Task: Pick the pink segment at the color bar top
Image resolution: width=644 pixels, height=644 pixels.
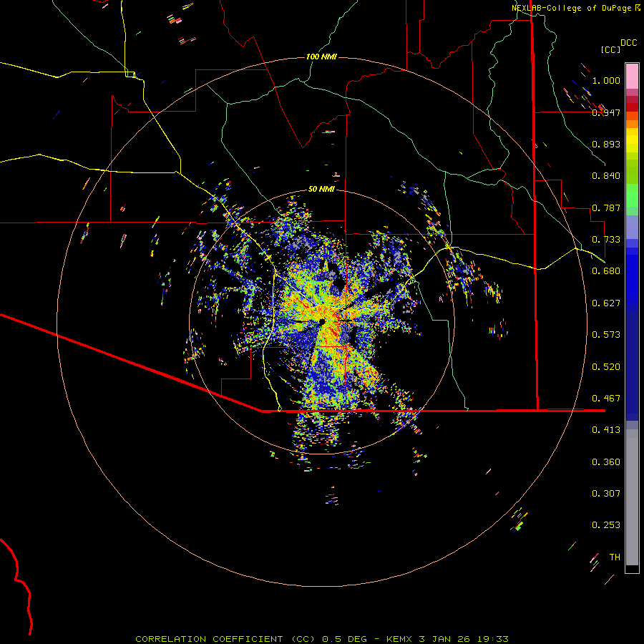Action: pos(632,77)
